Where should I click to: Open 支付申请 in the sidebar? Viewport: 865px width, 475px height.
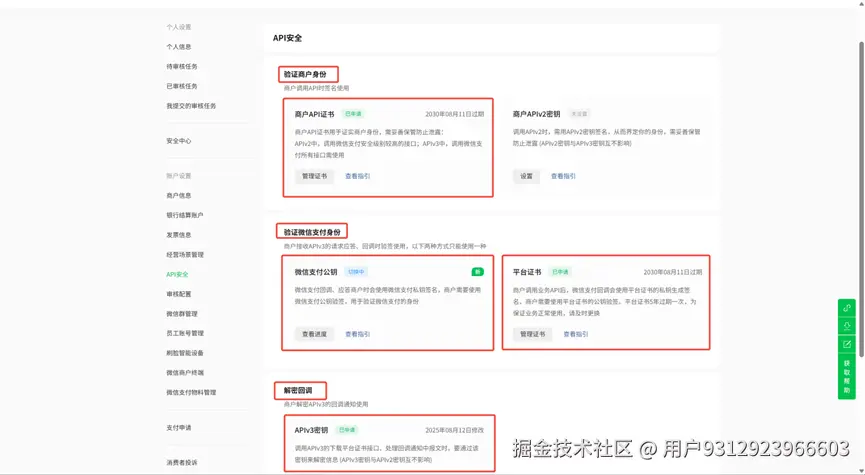point(179,428)
